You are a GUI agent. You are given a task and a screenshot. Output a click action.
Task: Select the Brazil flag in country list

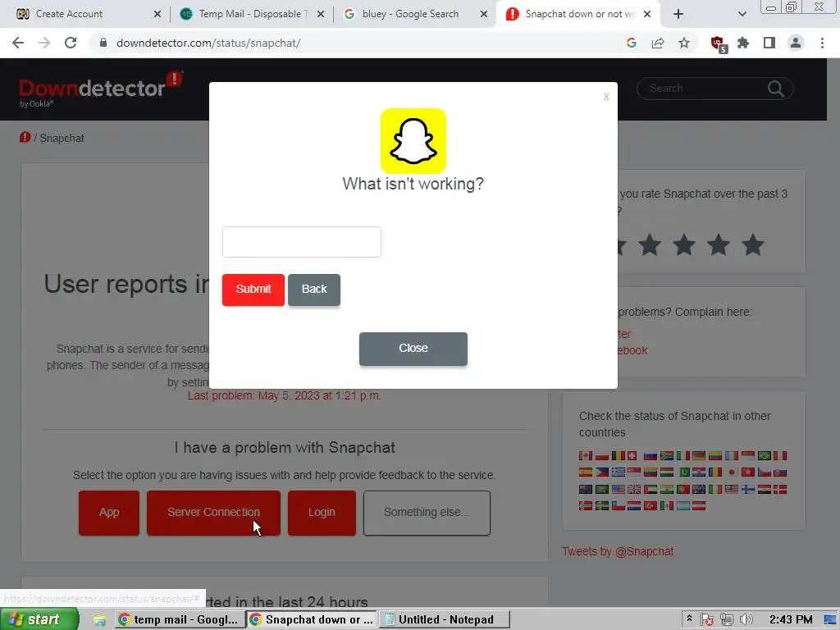pos(765,456)
